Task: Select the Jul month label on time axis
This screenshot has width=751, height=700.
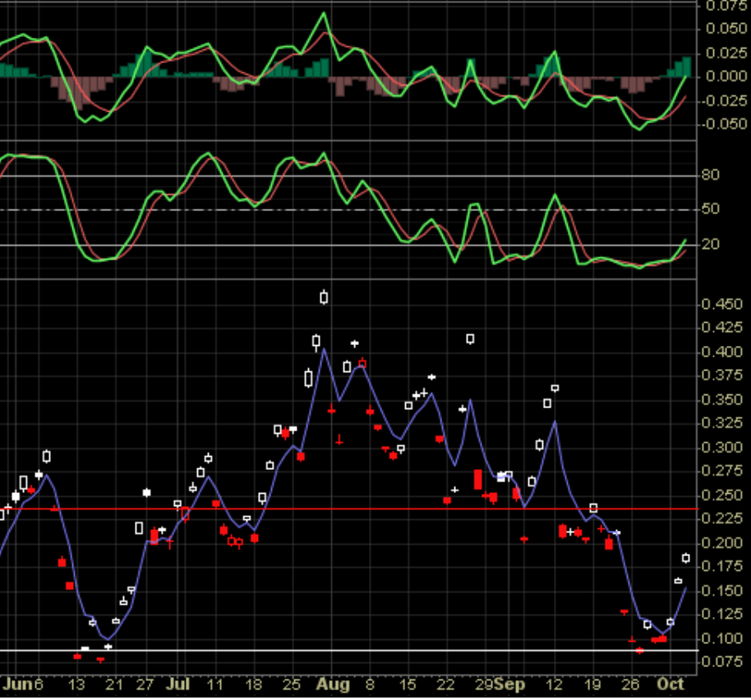Action: coord(177,684)
